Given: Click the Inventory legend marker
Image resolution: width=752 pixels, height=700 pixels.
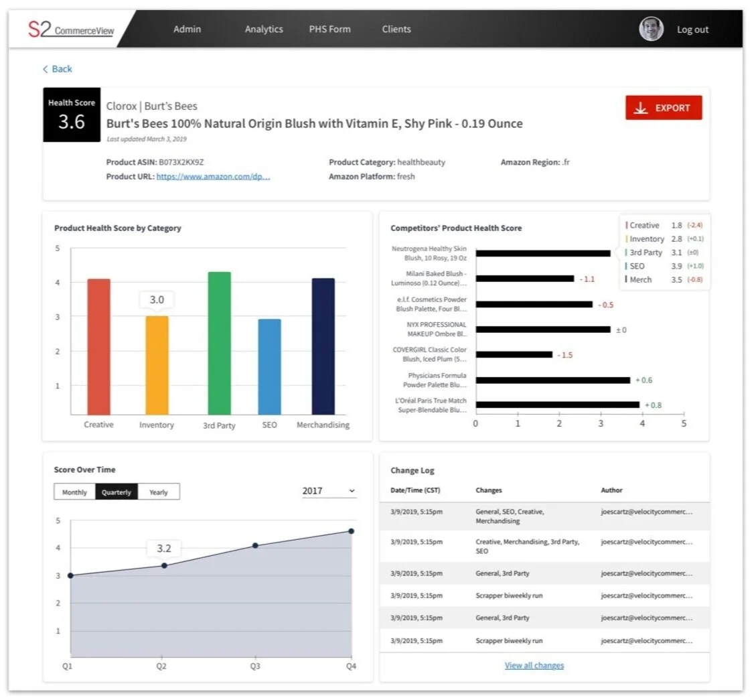Looking at the screenshot, I should tap(627, 238).
